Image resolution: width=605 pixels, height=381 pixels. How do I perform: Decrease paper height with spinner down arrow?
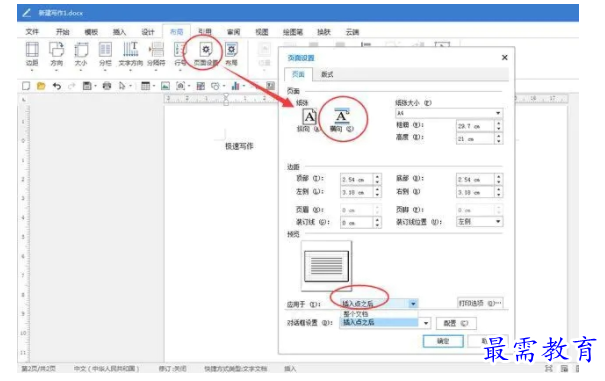499,141
